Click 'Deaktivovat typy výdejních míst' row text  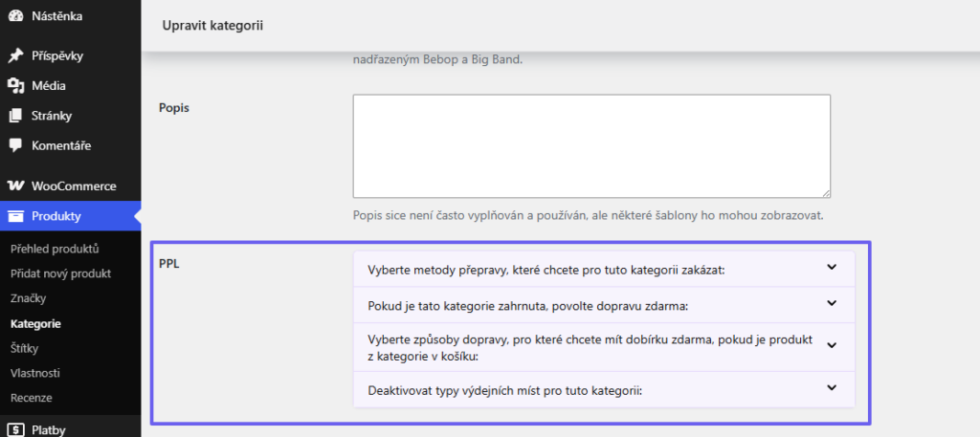(x=505, y=391)
